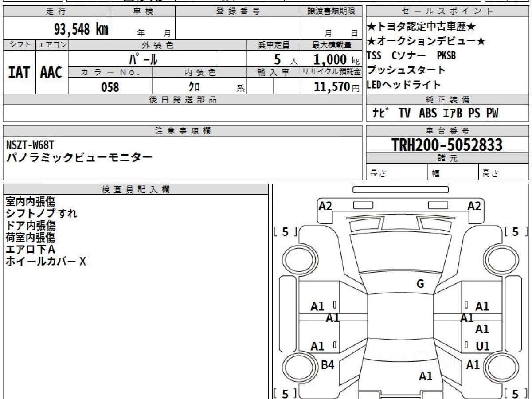Click the パール exterior color value
This screenshot has width=532, height=399.
[143, 59]
